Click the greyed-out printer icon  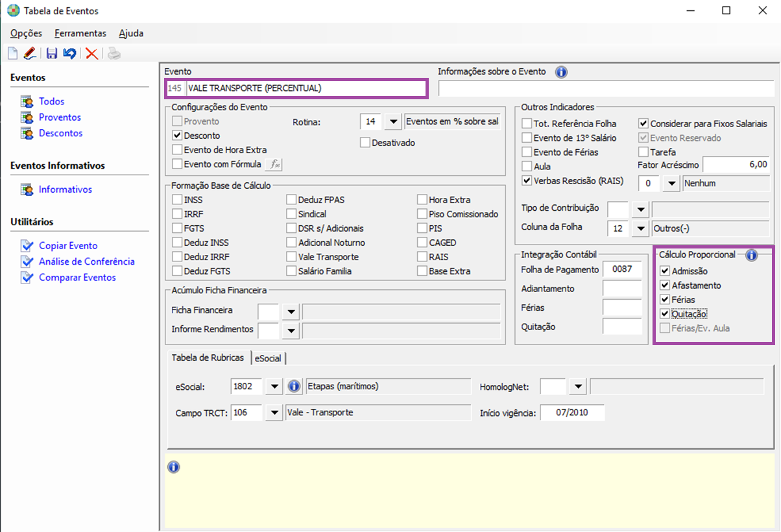[x=114, y=54]
